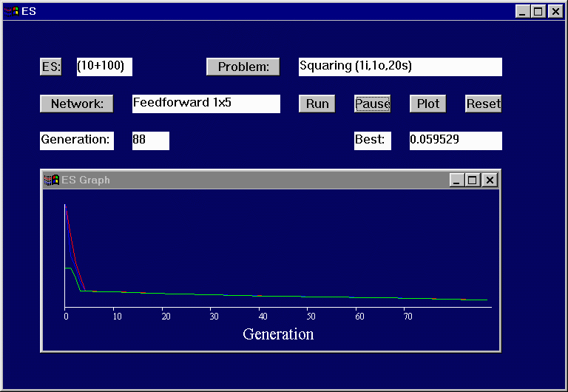
Task: Click the (10+100) strategy field
Action: coord(104,67)
